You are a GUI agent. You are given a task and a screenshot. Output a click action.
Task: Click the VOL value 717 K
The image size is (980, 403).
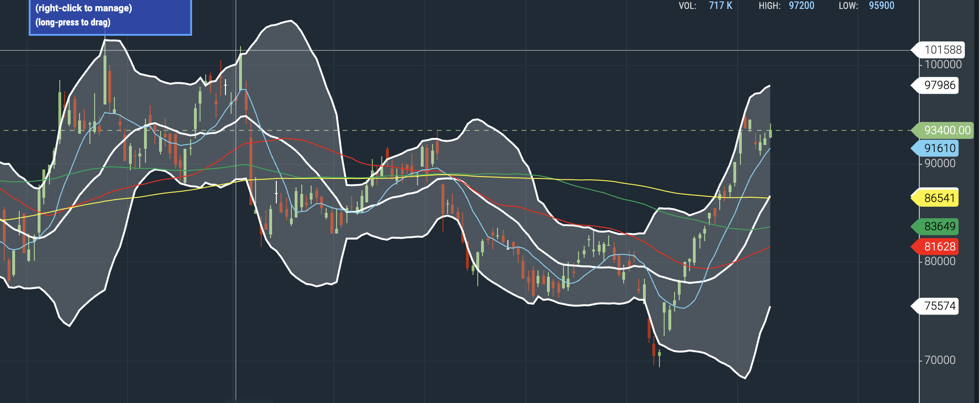tap(720, 6)
